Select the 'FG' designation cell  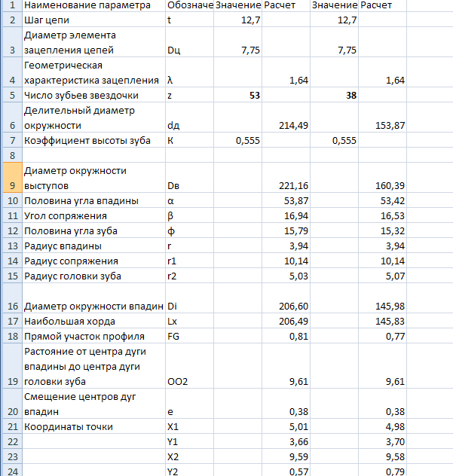(x=190, y=337)
